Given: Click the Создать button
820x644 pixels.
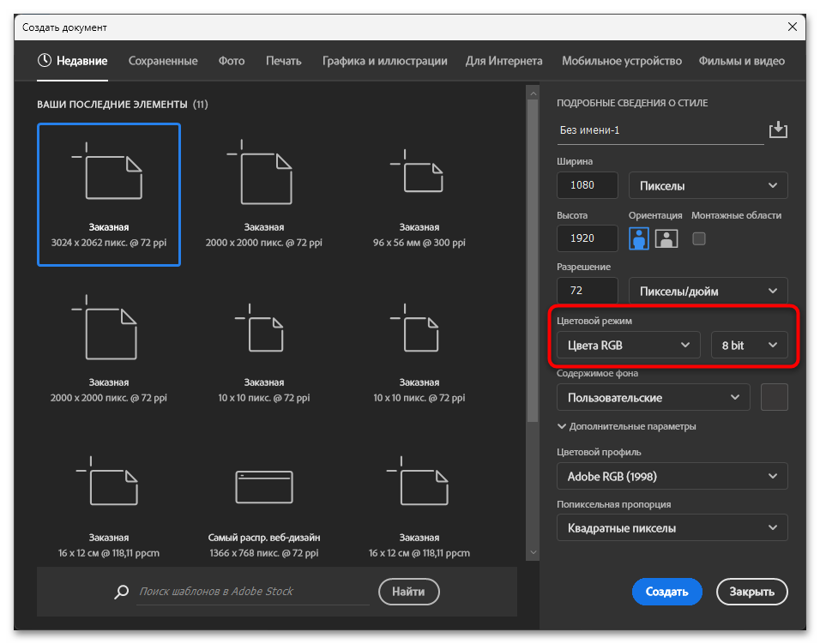Looking at the screenshot, I should (x=666, y=592).
